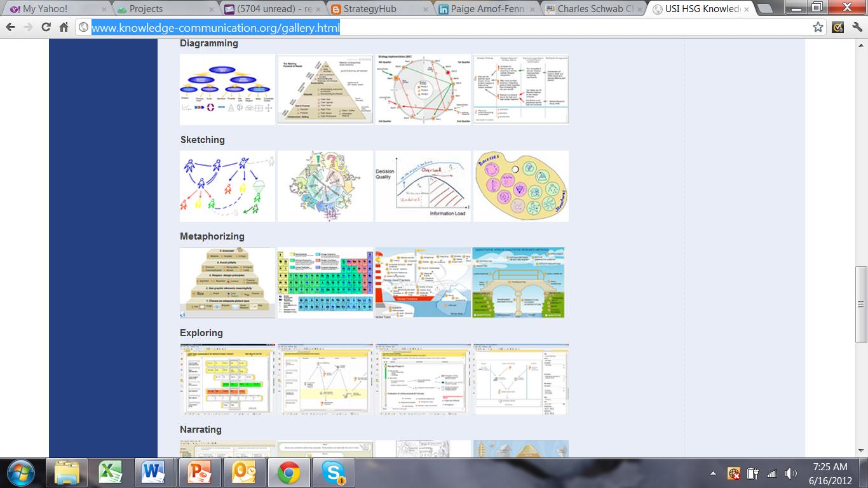Open the Decision Quality sketch image

coord(423,186)
